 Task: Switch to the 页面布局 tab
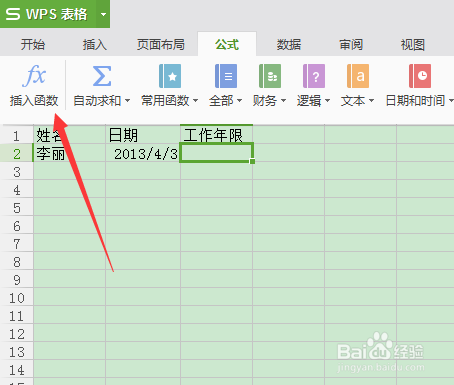coord(161,44)
